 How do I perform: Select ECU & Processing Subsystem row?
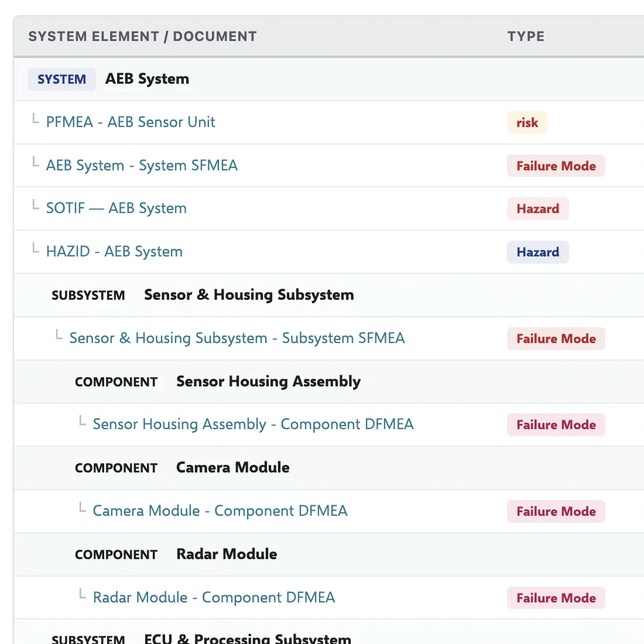pyautogui.click(x=328, y=632)
